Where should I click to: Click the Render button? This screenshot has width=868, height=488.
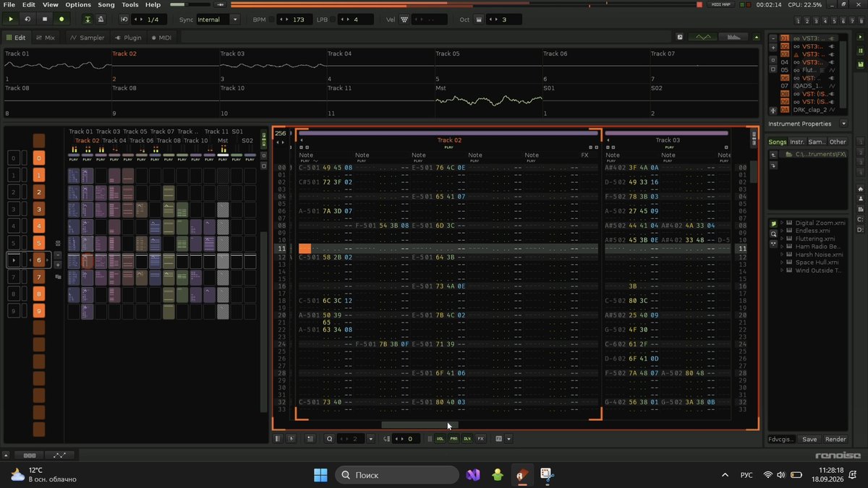click(x=835, y=439)
